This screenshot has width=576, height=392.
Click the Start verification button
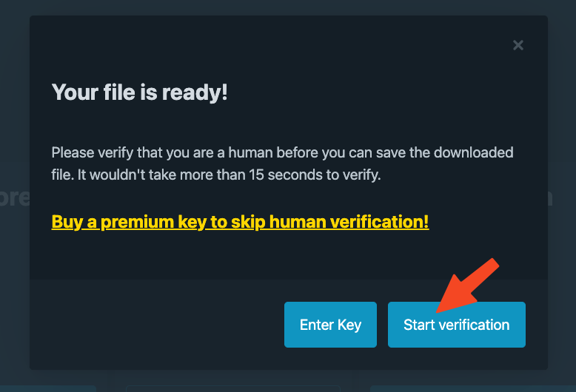click(456, 325)
